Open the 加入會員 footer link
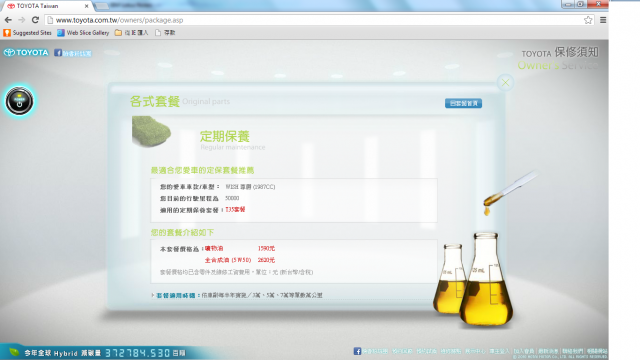This screenshot has width=640, height=360. tap(524, 351)
